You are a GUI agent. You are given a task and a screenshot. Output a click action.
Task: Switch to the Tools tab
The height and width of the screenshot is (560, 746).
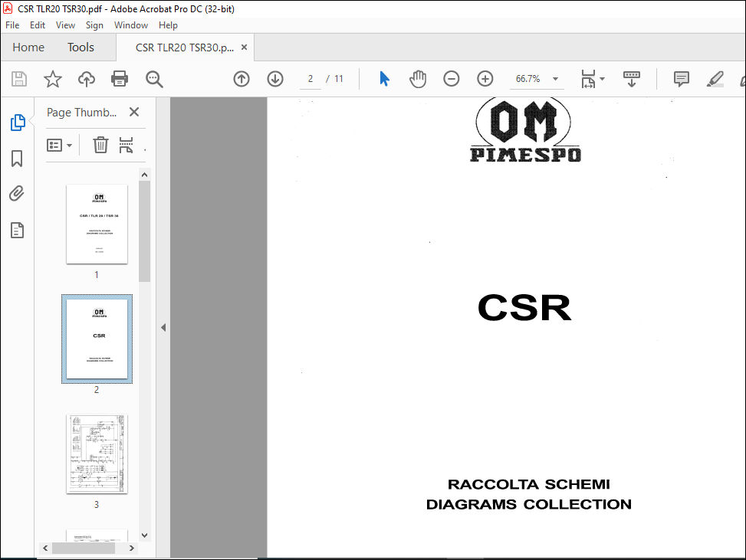(81, 47)
